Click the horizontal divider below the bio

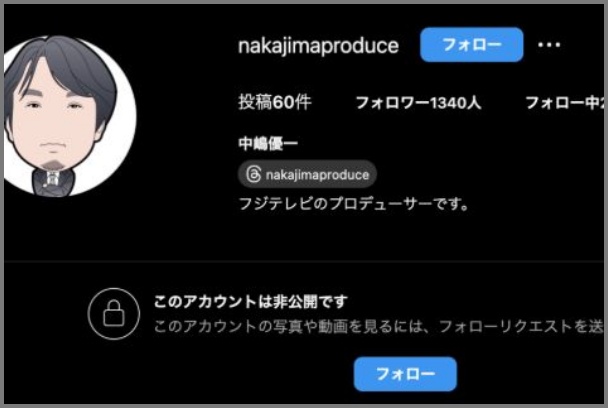pos(304,262)
